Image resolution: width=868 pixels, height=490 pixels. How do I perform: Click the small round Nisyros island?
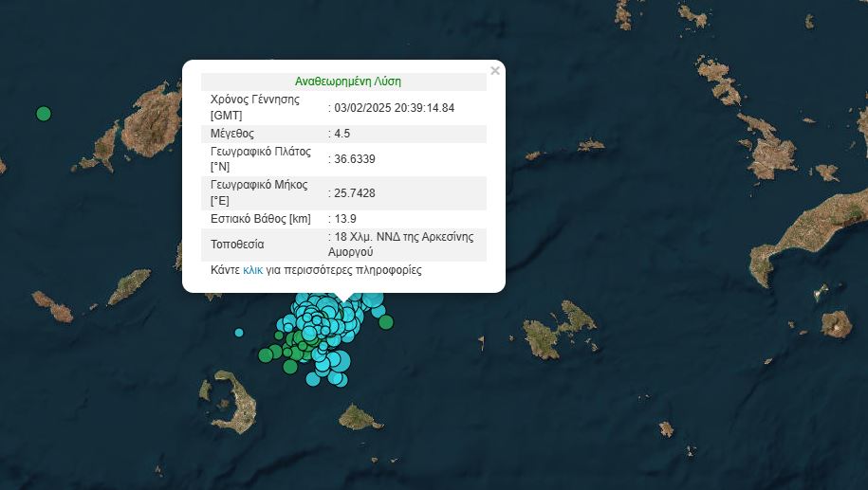tap(836, 324)
